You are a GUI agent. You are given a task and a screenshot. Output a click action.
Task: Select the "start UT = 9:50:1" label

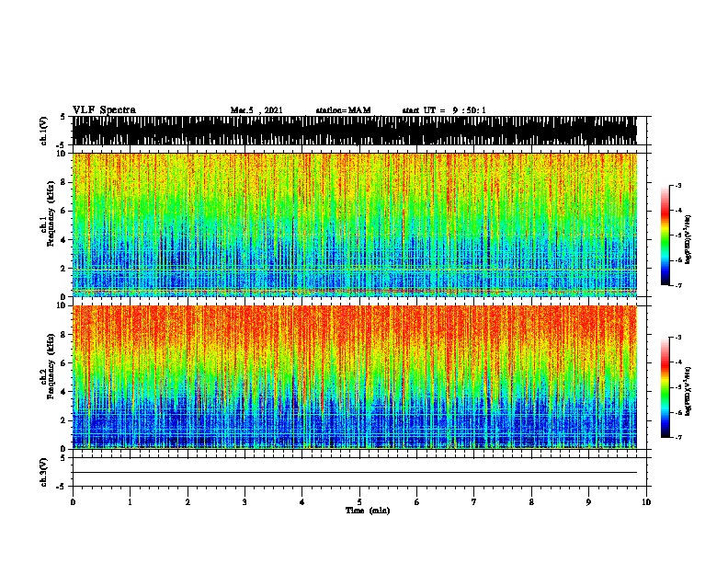point(444,110)
